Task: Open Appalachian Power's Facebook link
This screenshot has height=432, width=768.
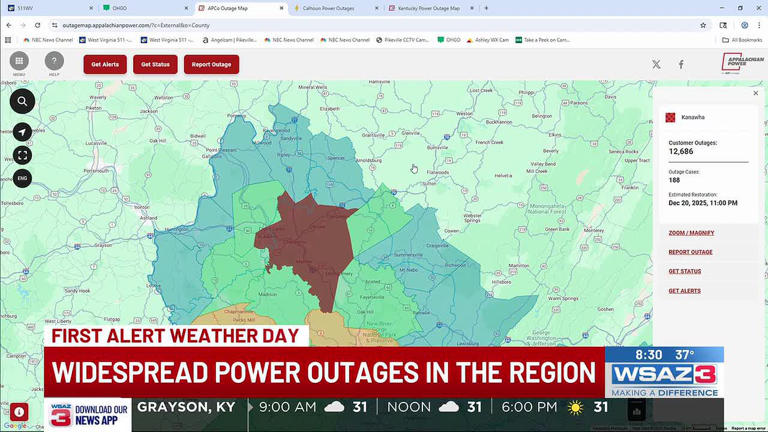Action: tap(681, 64)
